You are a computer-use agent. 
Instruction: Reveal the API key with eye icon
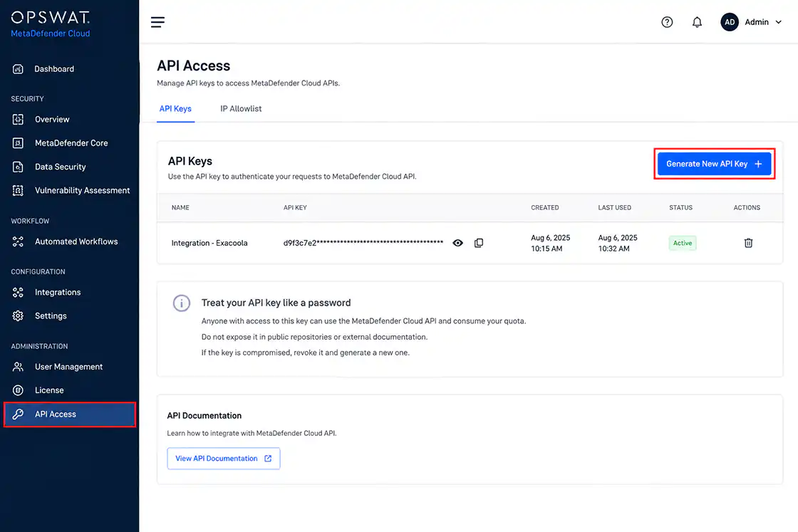pyautogui.click(x=458, y=243)
